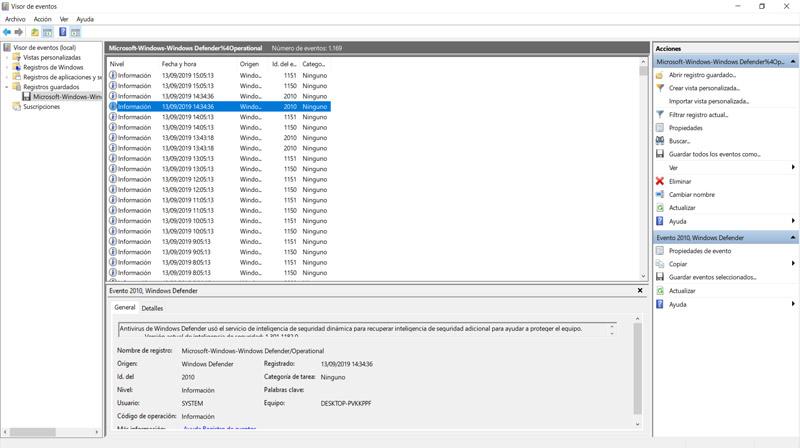This screenshot has height=448, width=800.
Task: Click the preview pane vertical scrollbar thumb
Action: click(637, 368)
